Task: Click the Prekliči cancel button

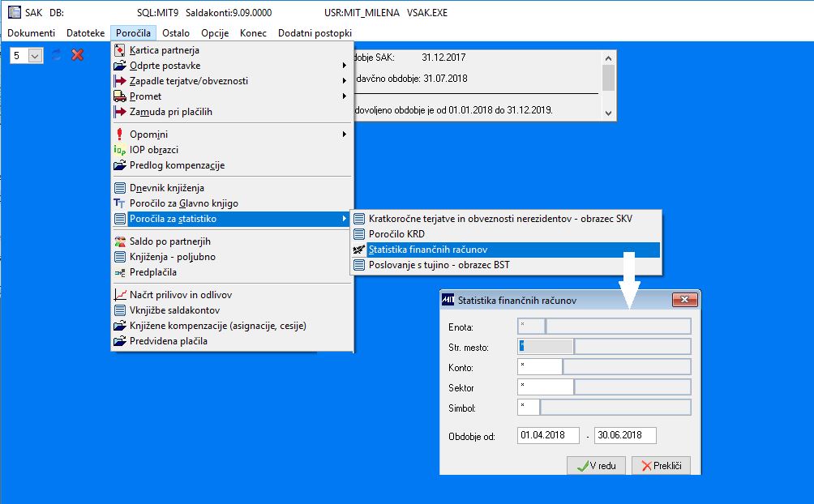Action: click(x=661, y=466)
